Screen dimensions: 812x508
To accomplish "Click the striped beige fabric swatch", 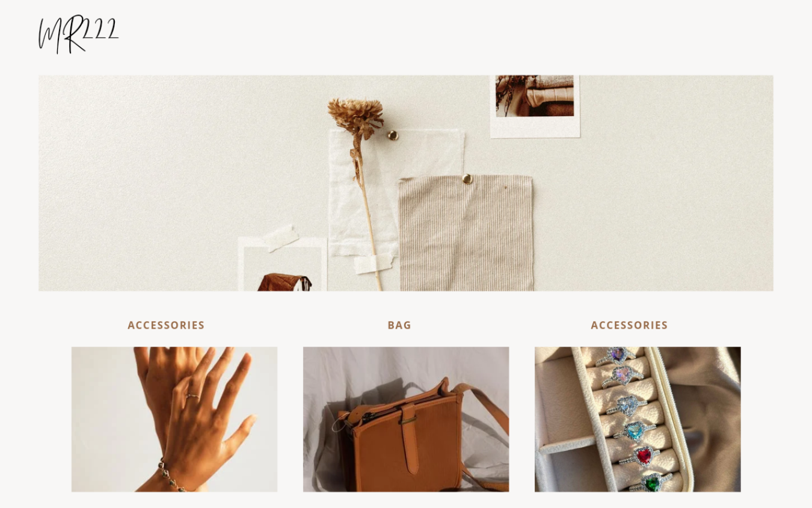I will click(x=466, y=234).
